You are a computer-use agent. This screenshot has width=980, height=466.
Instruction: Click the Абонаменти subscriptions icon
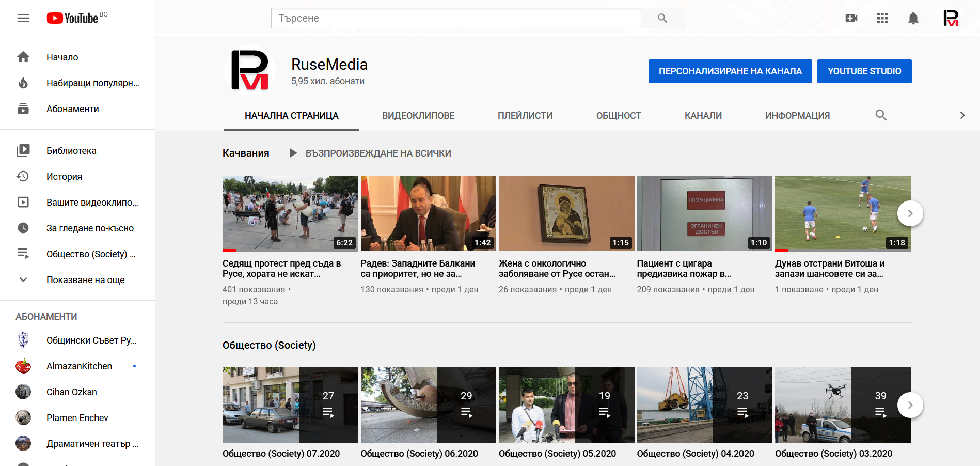23,108
